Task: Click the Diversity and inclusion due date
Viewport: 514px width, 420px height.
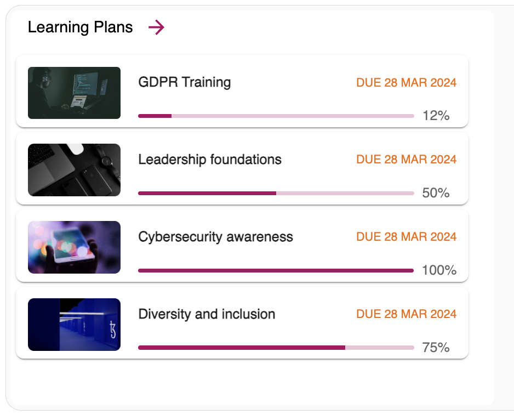Action: [x=406, y=315]
